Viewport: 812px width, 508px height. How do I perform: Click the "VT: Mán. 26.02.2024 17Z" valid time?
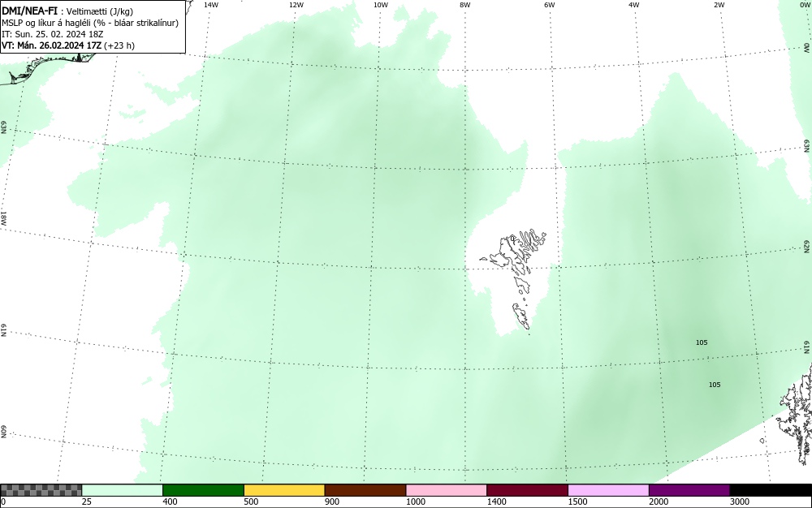51,45
